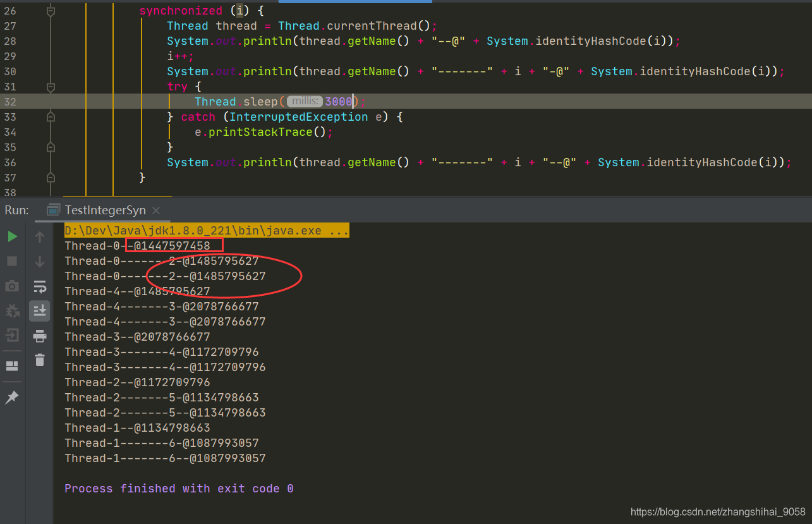Click the millis: parameter hint in Thread.sleep
This screenshot has height=524, width=812.
point(305,102)
